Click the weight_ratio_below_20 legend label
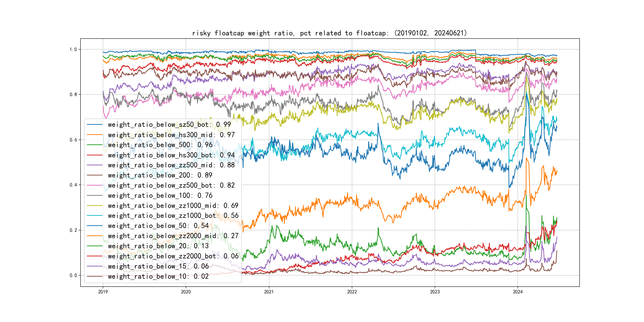Viewport: 644px width, 322px height. tap(158, 246)
